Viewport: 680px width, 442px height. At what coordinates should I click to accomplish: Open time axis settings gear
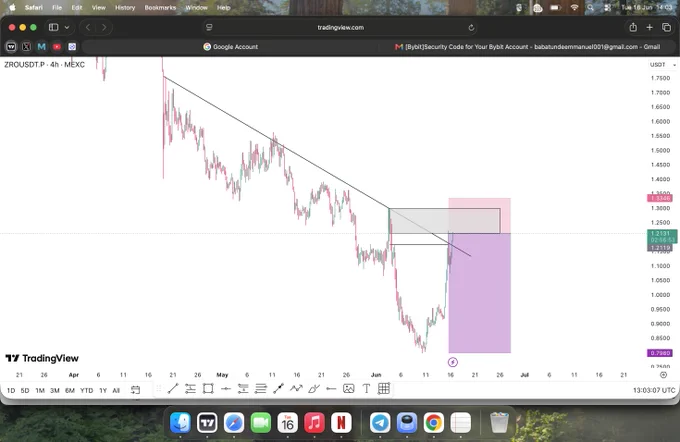(663, 375)
